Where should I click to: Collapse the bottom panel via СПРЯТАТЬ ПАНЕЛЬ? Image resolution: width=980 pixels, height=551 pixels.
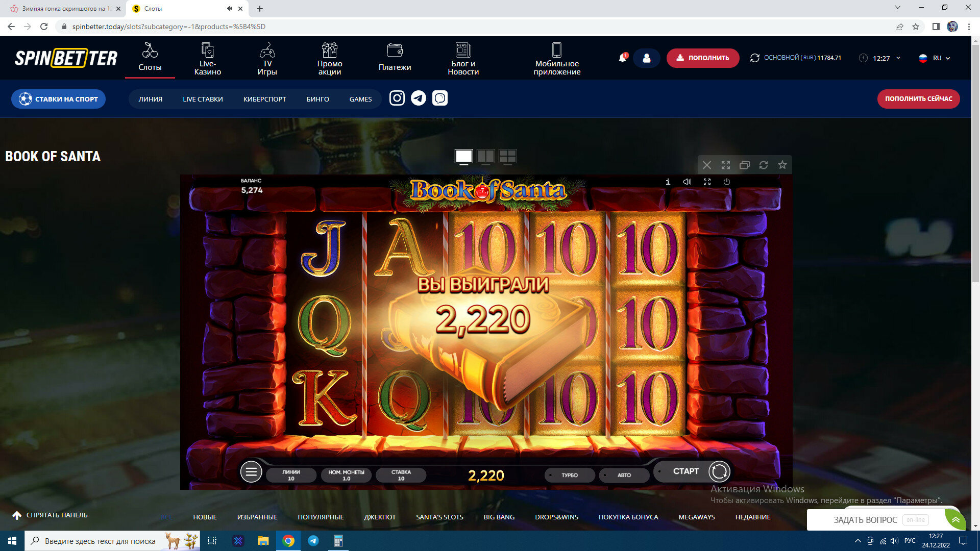(x=50, y=515)
